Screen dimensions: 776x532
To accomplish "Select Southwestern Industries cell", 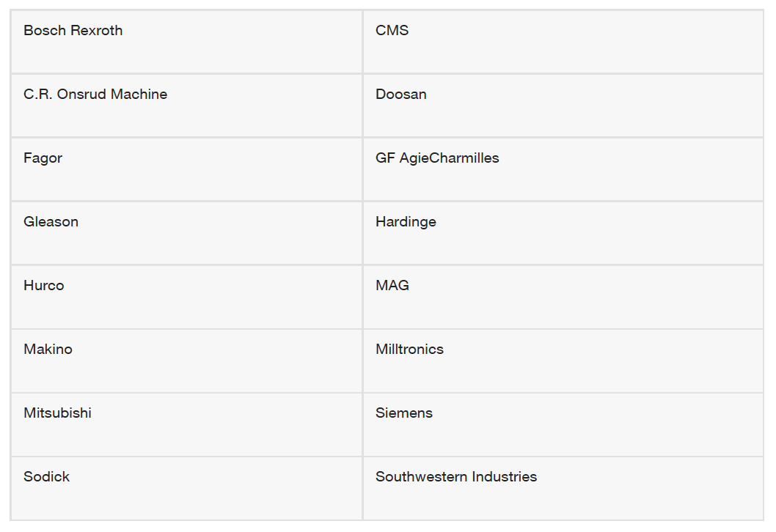I will coord(563,488).
